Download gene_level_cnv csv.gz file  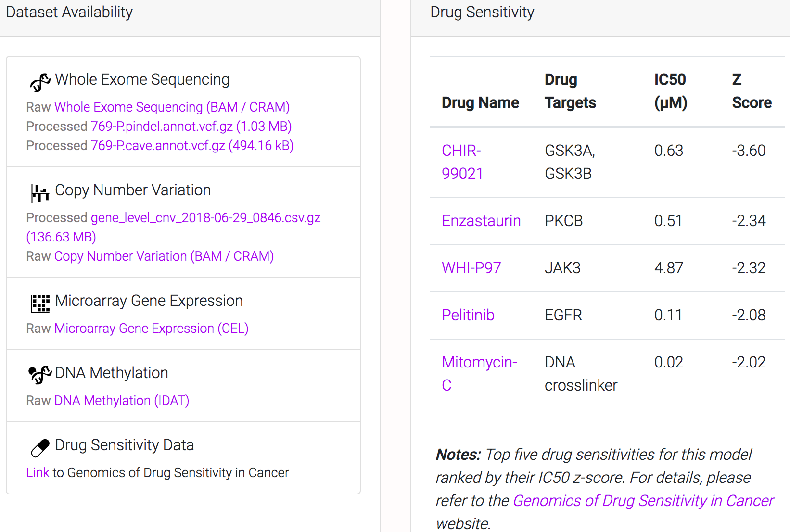click(x=205, y=218)
